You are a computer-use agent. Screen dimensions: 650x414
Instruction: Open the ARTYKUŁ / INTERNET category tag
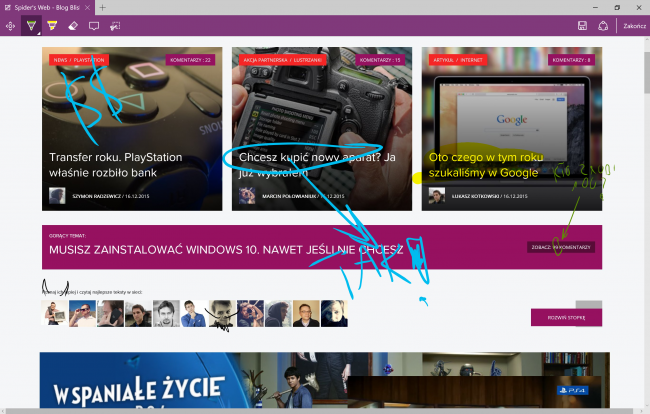[x=458, y=60]
